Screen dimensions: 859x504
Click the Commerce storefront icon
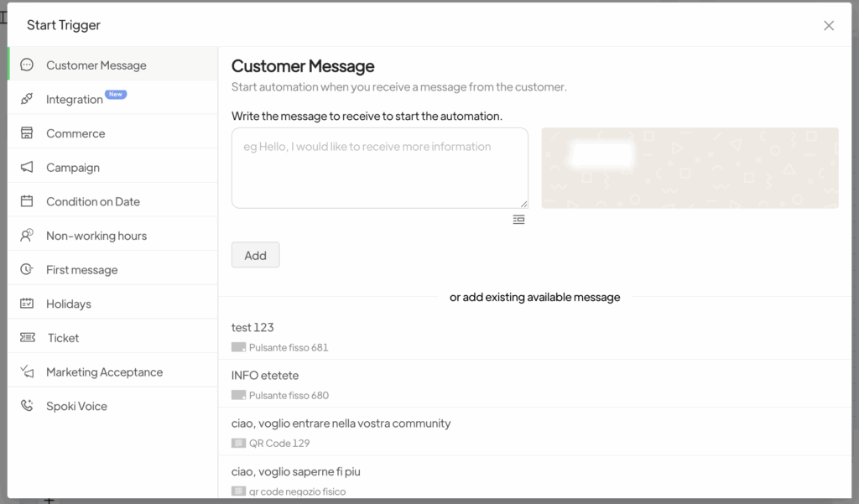(27, 133)
